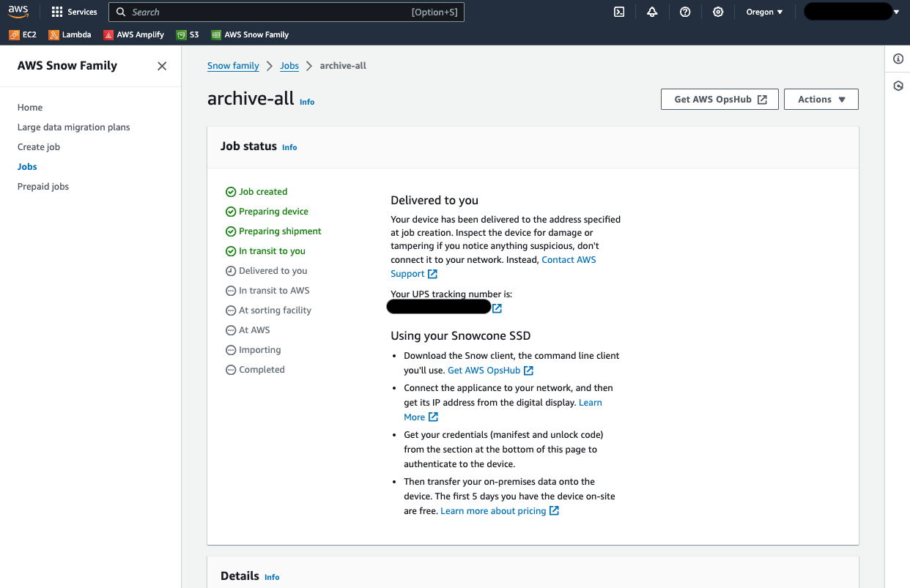Click the AWS logo home icon

pyautogui.click(x=18, y=12)
